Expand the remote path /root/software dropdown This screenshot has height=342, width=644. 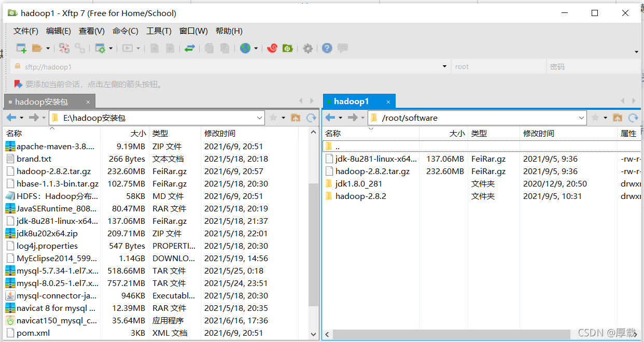tap(582, 118)
